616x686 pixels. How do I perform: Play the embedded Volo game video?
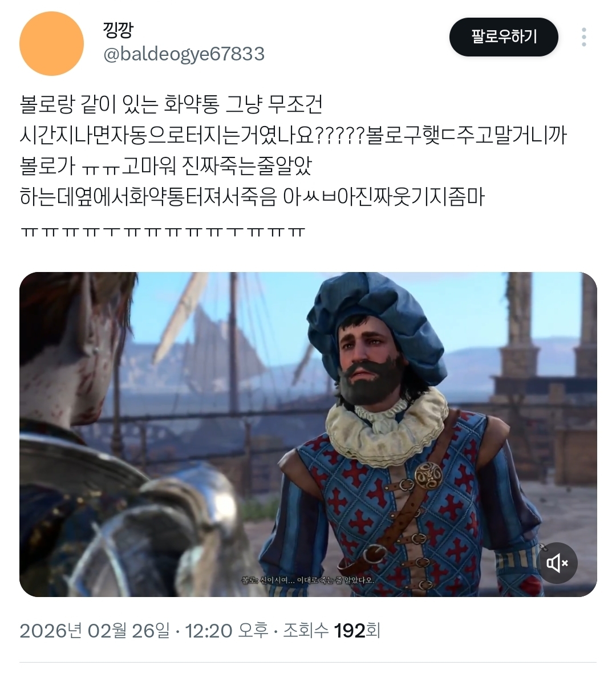tap(308, 435)
